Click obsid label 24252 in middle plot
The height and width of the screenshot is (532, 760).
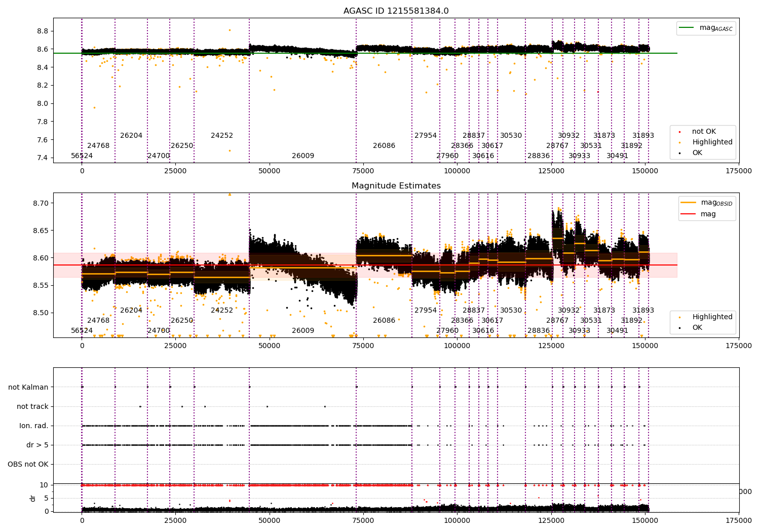tap(222, 310)
